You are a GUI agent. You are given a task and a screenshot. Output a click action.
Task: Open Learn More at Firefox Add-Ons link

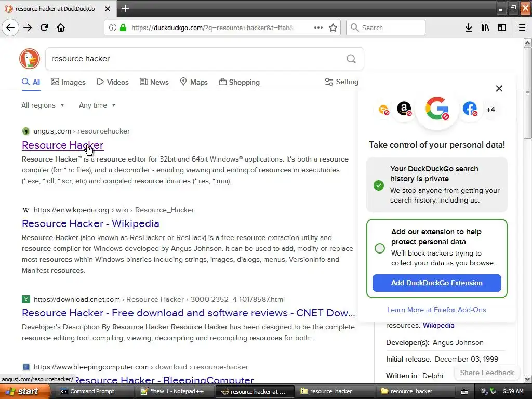(436, 310)
